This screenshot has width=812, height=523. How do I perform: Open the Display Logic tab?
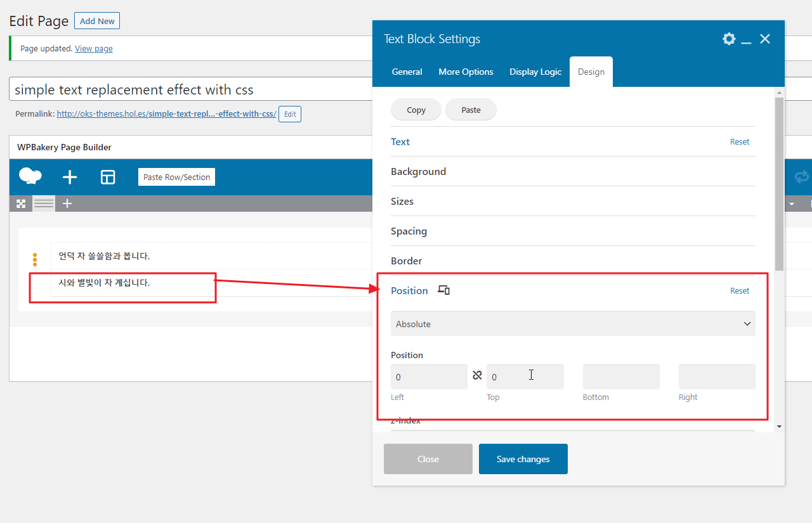(x=535, y=72)
